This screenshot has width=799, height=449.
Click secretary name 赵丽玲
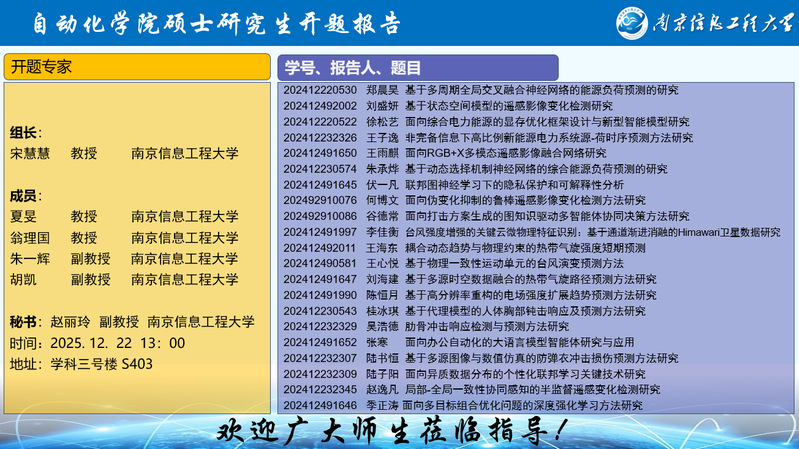(x=70, y=322)
